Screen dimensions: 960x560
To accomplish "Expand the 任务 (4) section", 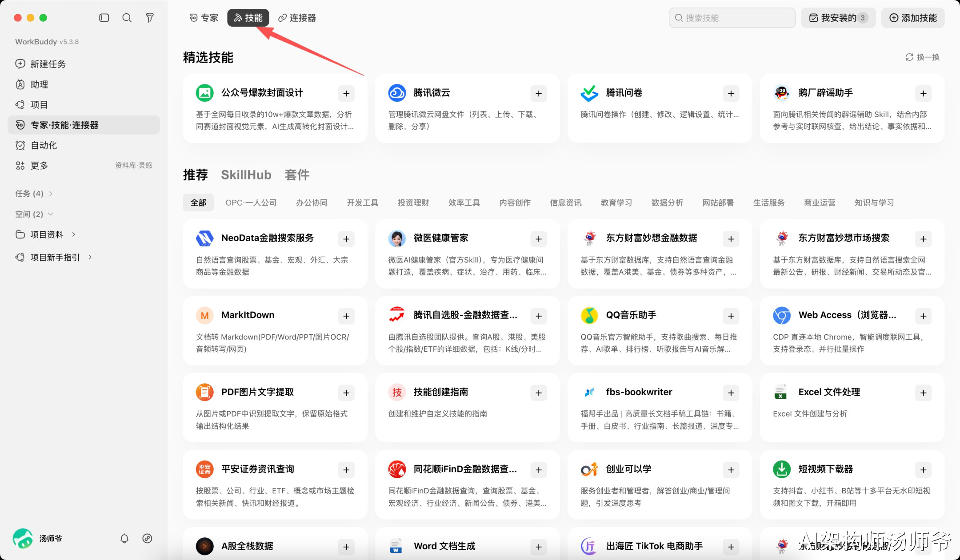I will (x=34, y=194).
